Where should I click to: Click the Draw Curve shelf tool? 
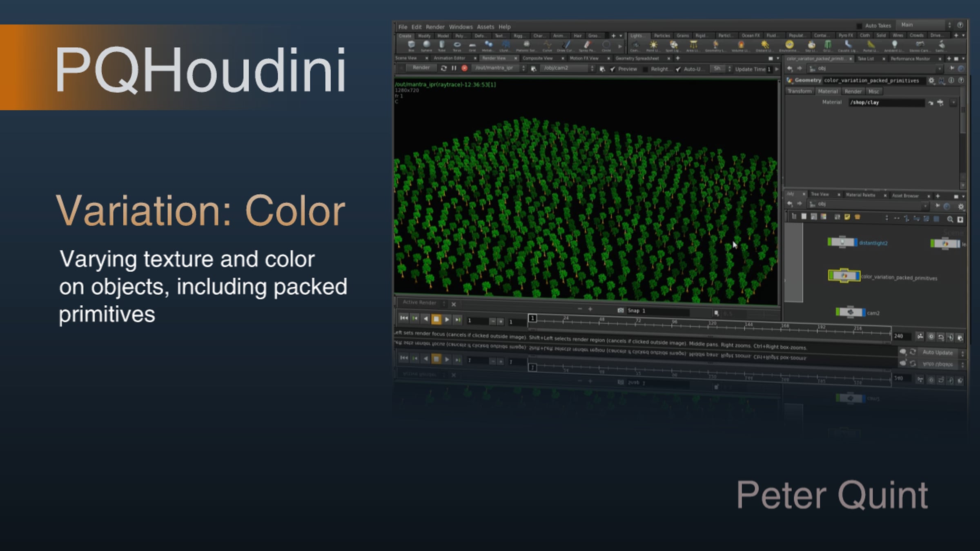(566, 45)
